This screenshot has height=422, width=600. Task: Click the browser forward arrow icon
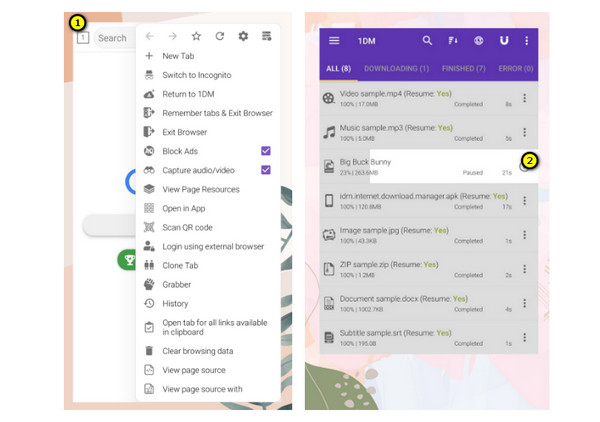(173, 36)
